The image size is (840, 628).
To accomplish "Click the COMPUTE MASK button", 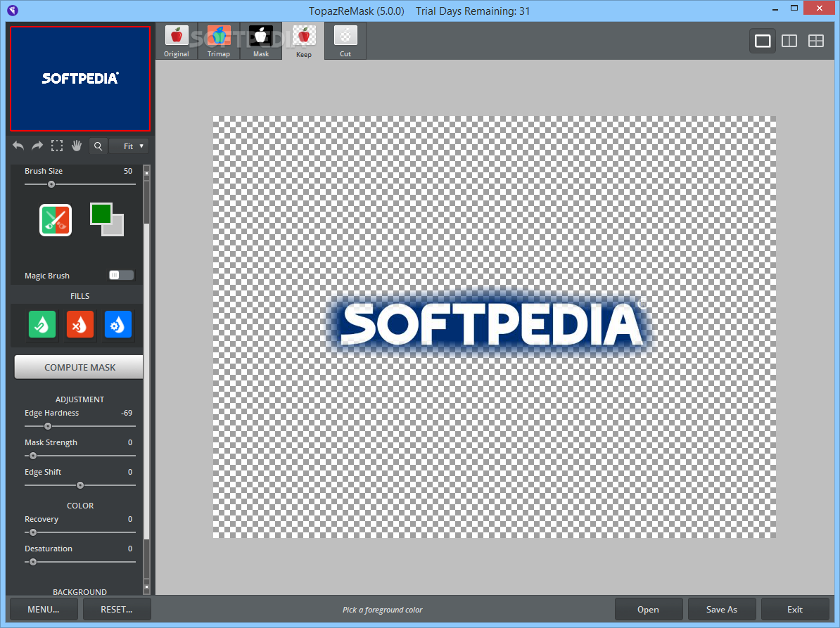I will pyautogui.click(x=79, y=367).
